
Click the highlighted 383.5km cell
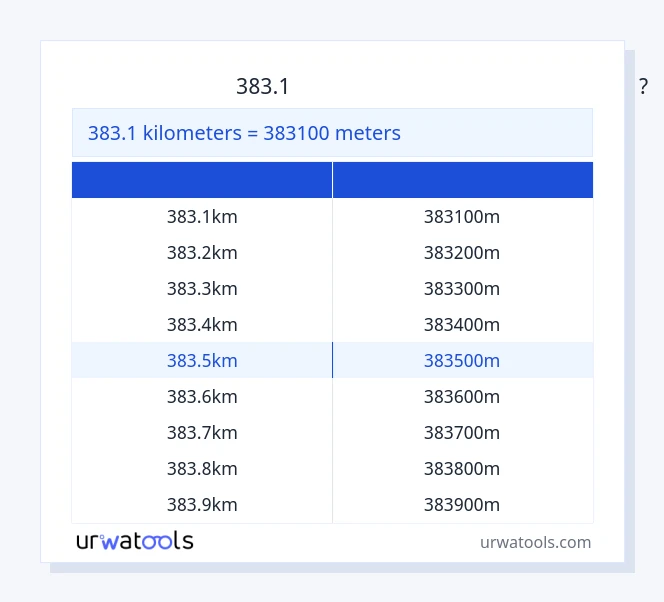pyautogui.click(x=202, y=361)
